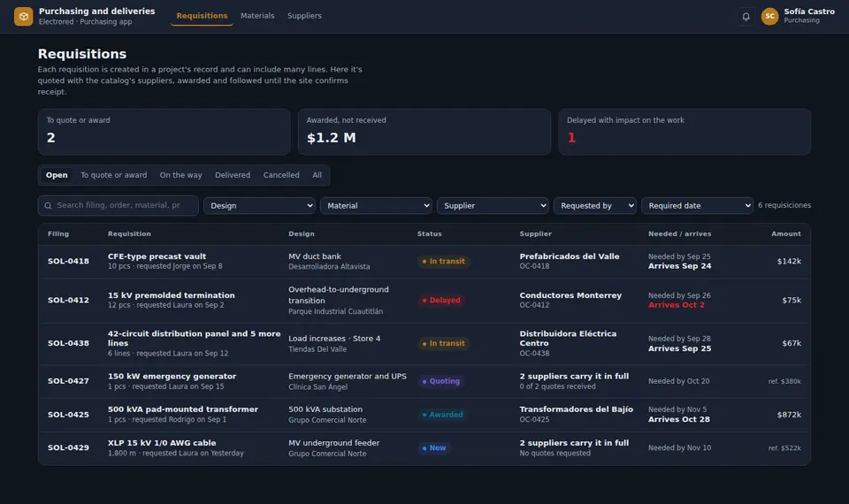Viewport: 849px width, 504px height.
Task: Select the Open filter tab
Action: pyautogui.click(x=57, y=175)
